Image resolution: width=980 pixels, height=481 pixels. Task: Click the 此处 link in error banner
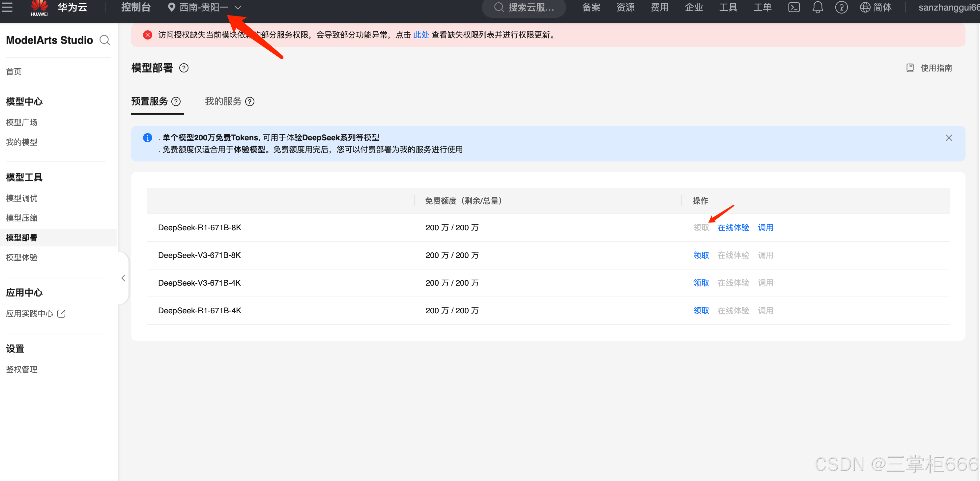(421, 35)
